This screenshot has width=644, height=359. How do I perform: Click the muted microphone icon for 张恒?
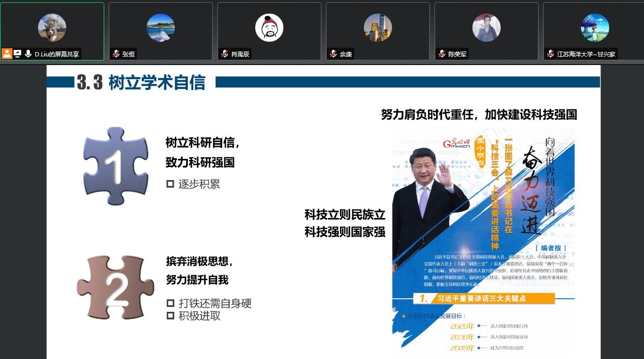(116, 54)
